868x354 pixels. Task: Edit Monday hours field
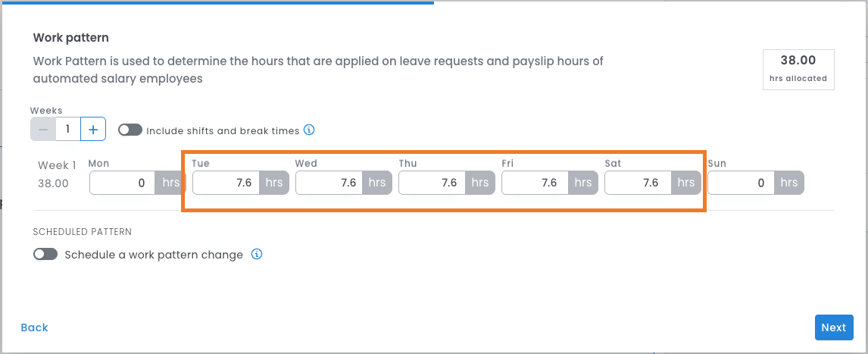(x=123, y=183)
